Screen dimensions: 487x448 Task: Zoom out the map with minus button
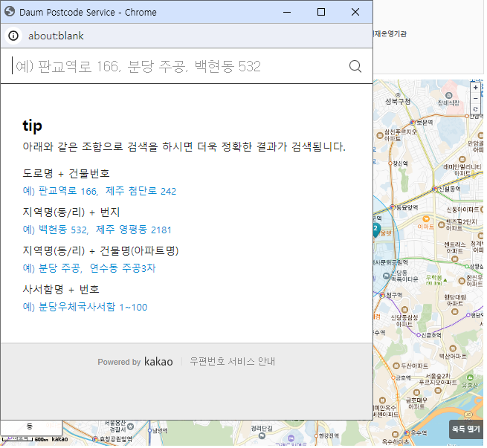pyautogui.click(x=476, y=99)
